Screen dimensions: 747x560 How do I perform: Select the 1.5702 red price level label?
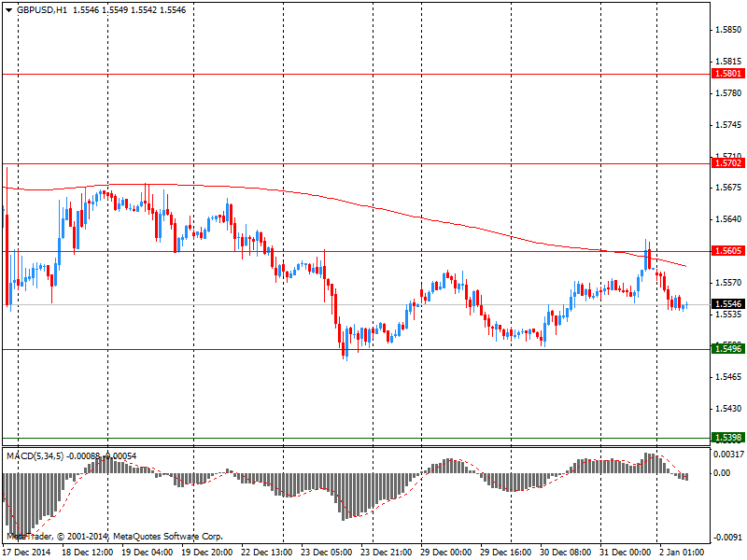(728, 163)
